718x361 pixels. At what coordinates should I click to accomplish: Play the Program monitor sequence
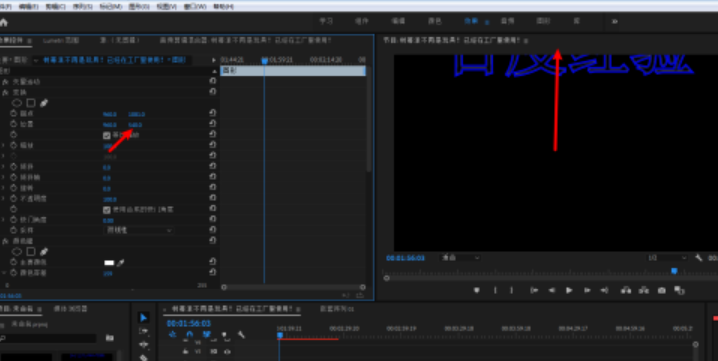click(569, 290)
